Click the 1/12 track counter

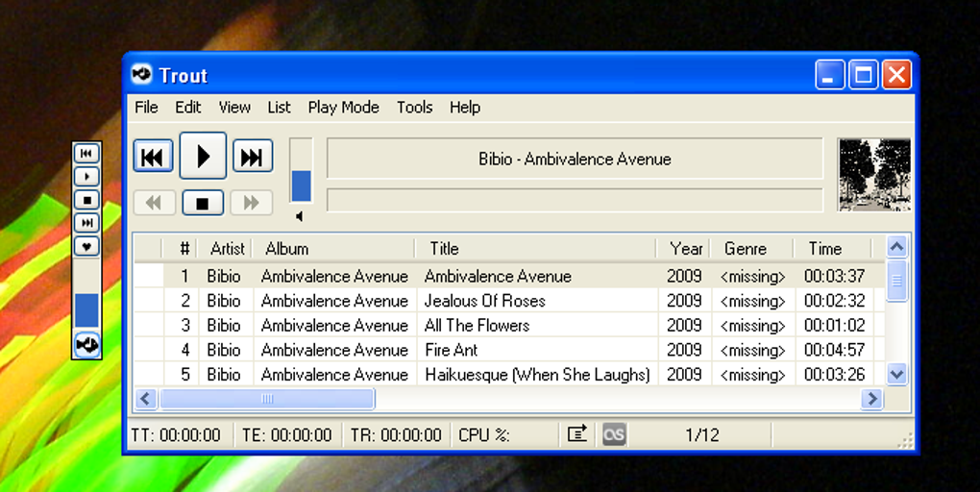pos(702,434)
